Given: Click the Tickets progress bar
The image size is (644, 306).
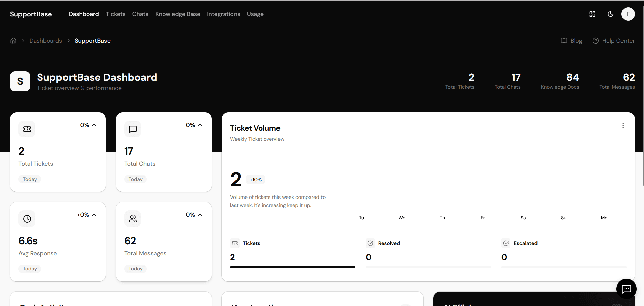Looking at the screenshot, I should point(292,267).
